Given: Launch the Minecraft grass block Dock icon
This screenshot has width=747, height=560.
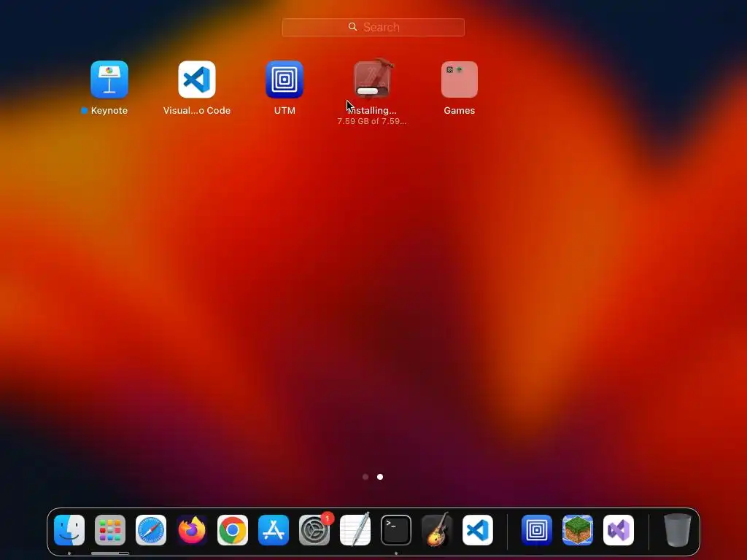Looking at the screenshot, I should pyautogui.click(x=578, y=530).
